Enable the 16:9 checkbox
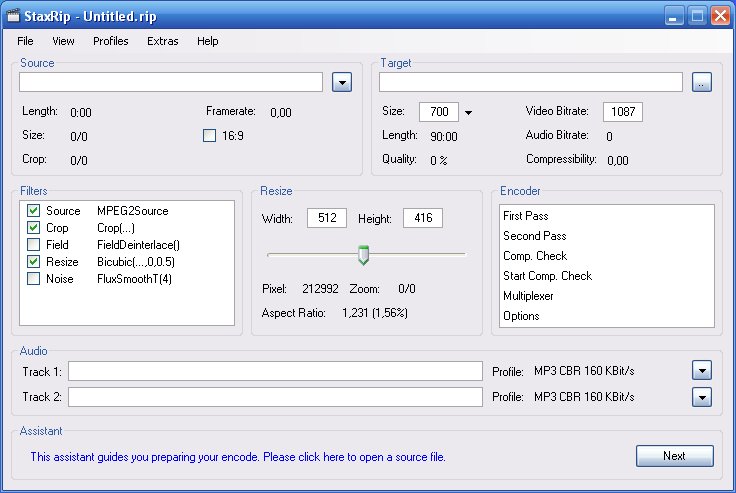736x493 pixels. (210, 136)
